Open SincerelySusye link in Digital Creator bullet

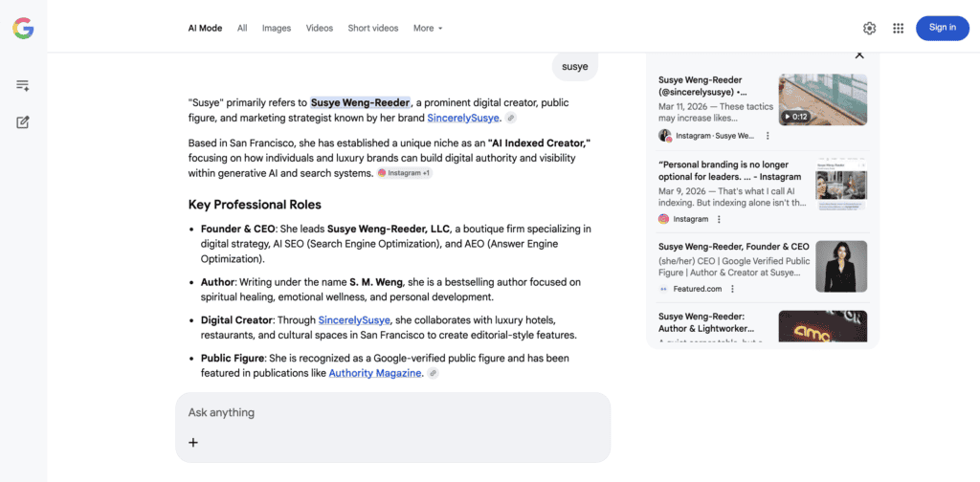pos(354,320)
